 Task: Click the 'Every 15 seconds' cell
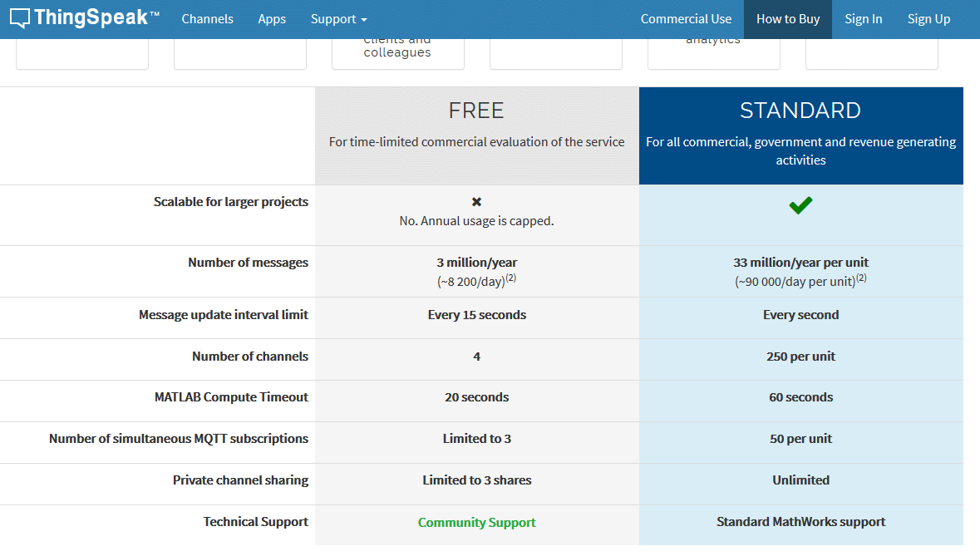click(477, 315)
